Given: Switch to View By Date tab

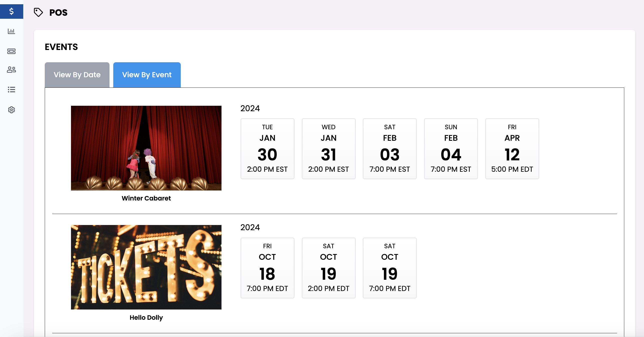Looking at the screenshot, I should (x=77, y=75).
